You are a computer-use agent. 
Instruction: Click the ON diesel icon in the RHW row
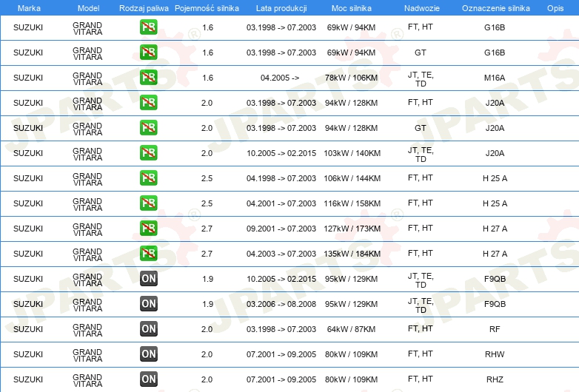click(x=148, y=354)
